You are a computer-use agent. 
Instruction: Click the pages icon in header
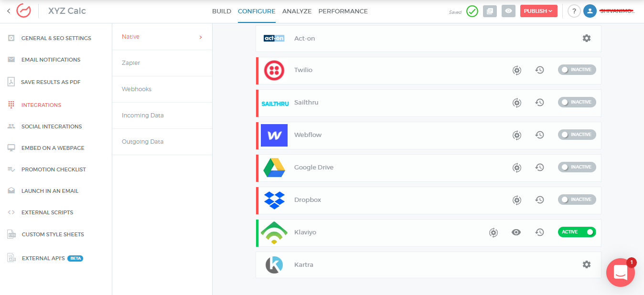click(490, 11)
